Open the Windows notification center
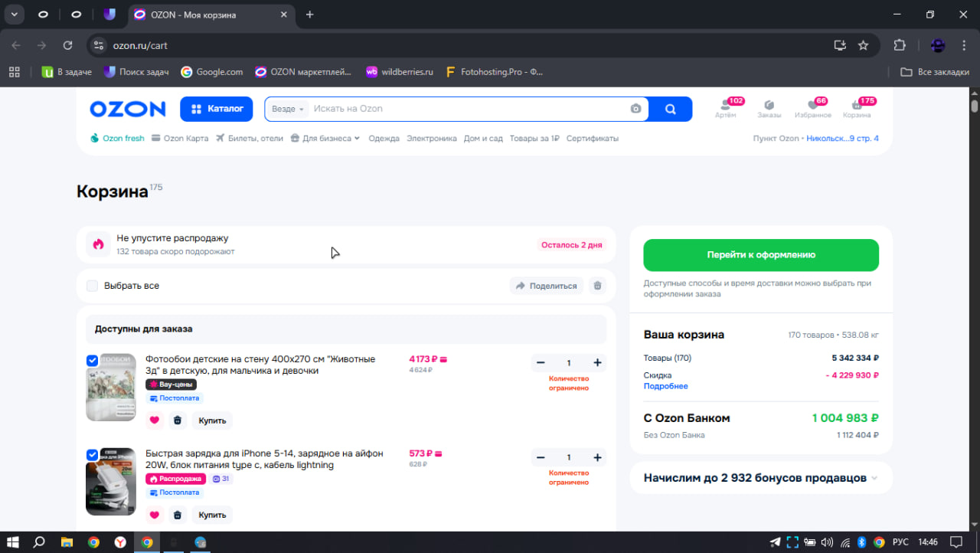The width and height of the screenshot is (980, 553). tap(955, 542)
